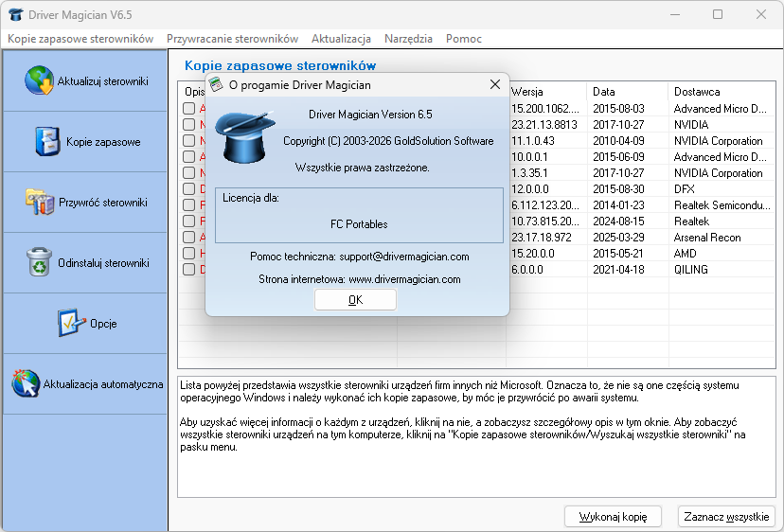Click the Aktualizacja automatyczna globe cursor icon
Screen dimensions: 784x532
(x=26, y=383)
